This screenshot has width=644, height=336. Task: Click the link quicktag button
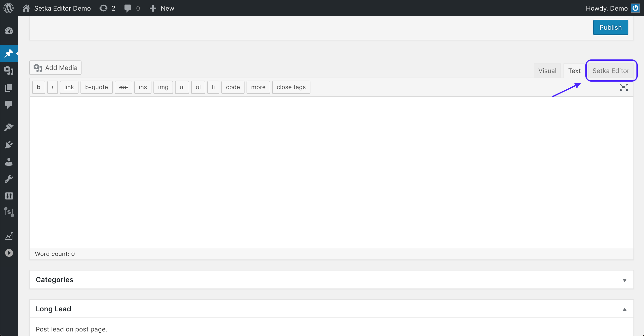pos(69,87)
